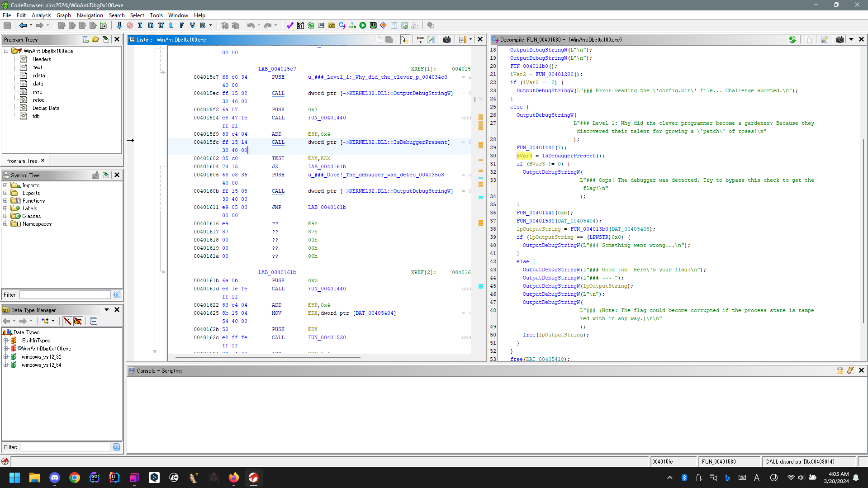Click the green Re-decompile refresh icon

tap(792, 39)
